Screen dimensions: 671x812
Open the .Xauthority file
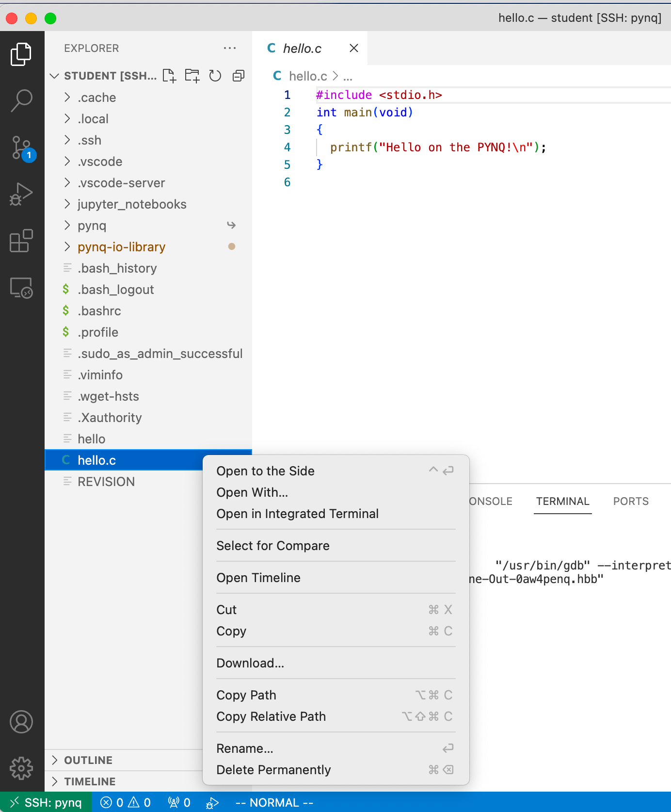[148, 418]
